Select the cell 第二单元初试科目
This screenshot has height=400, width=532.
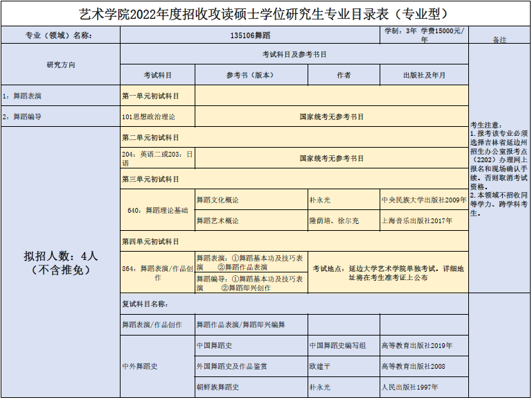tap(294, 137)
